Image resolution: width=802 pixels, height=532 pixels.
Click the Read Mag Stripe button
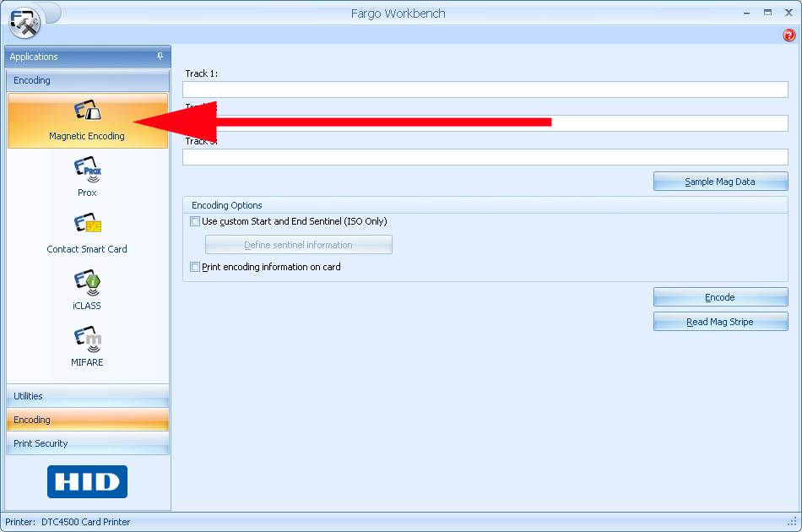coord(720,322)
